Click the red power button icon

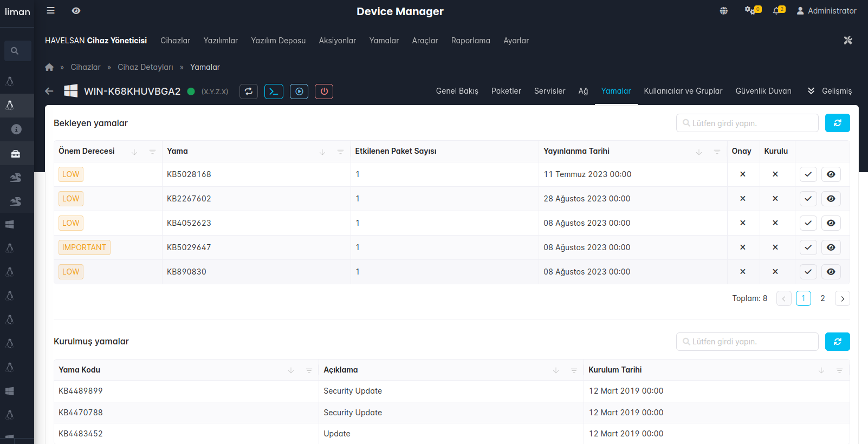point(324,92)
